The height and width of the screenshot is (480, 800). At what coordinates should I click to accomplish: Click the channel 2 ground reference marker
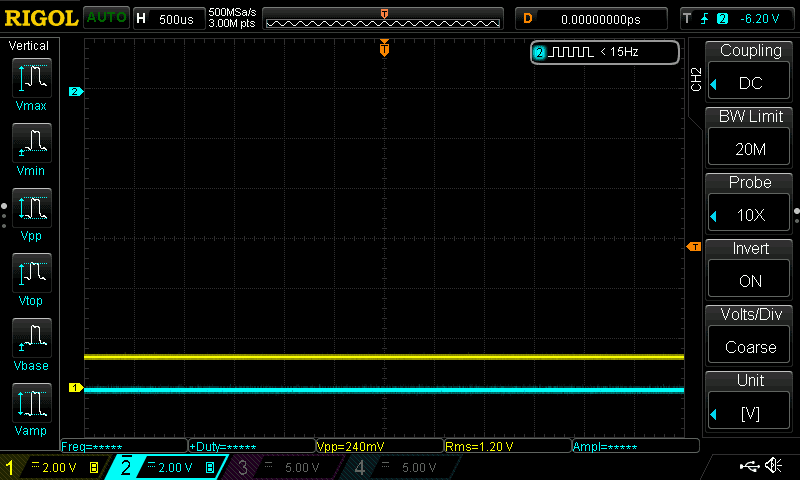click(x=76, y=91)
